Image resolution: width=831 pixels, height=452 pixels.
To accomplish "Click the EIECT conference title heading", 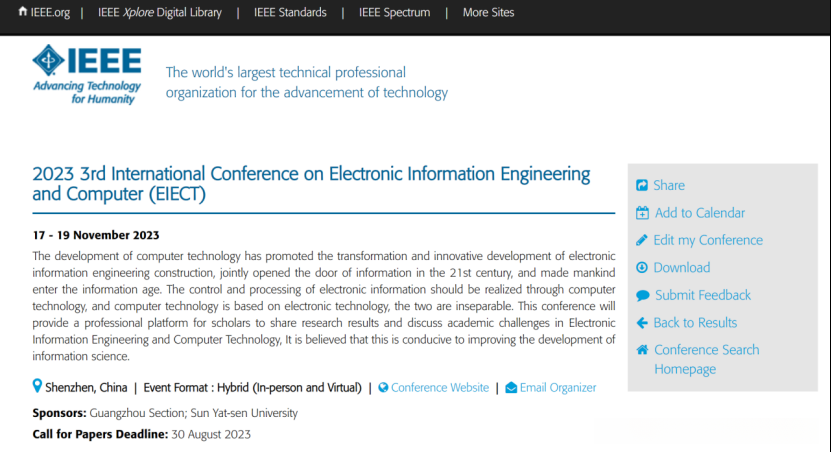I will point(311,183).
